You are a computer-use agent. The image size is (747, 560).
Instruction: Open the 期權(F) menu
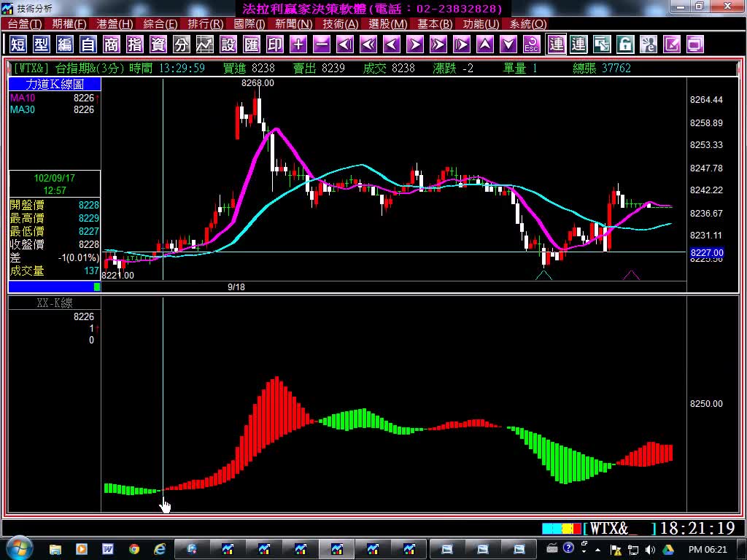(x=69, y=24)
